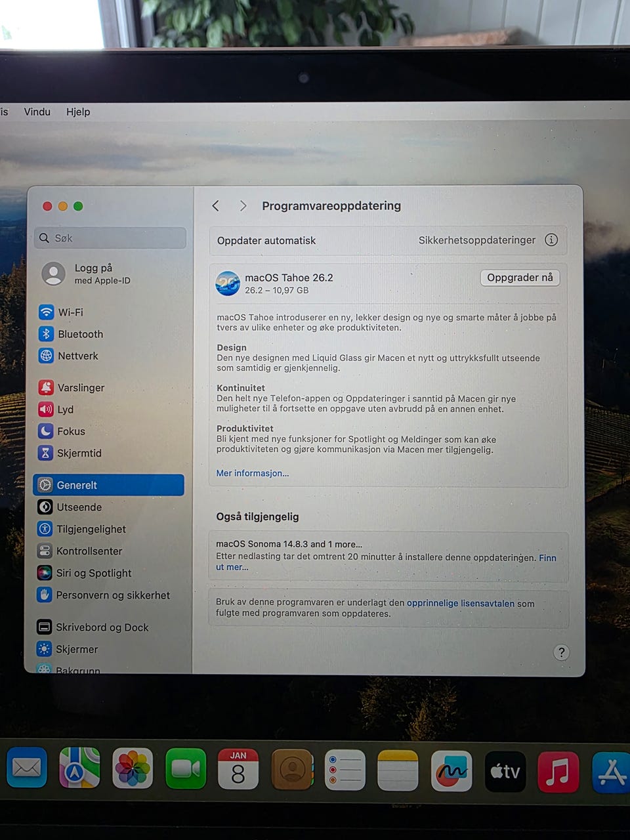Screen dimensions: 630x840
Task: Click the Oppdater automatisk row
Action: pos(388,240)
